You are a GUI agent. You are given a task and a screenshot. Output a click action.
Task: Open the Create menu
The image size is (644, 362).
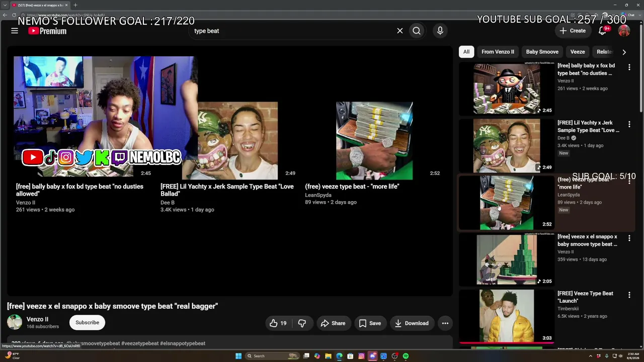573,31
